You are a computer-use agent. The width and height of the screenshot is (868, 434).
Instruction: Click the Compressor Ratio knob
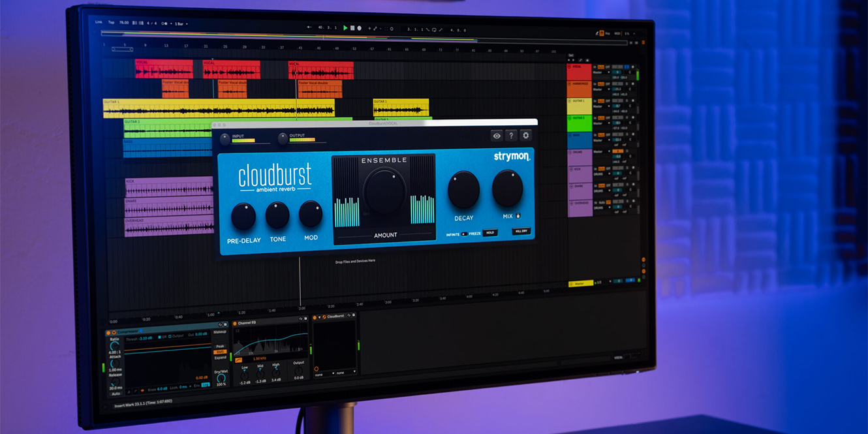coord(115,347)
